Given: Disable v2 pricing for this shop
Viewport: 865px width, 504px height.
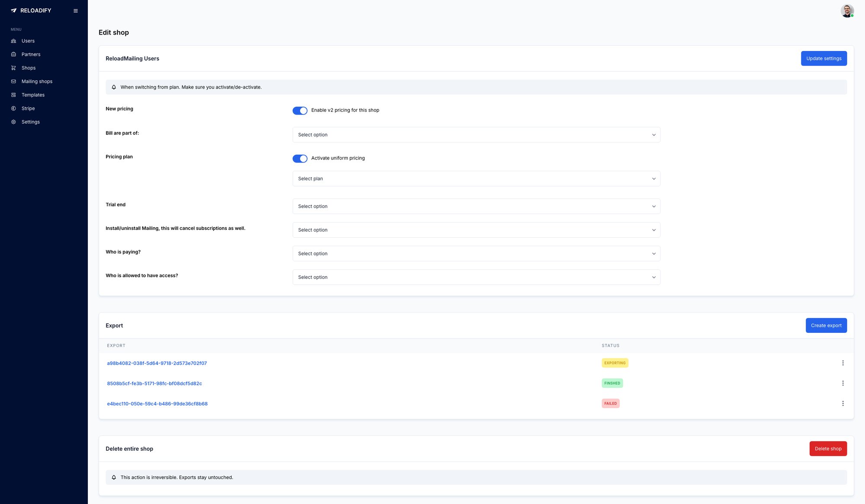Looking at the screenshot, I should tap(300, 111).
